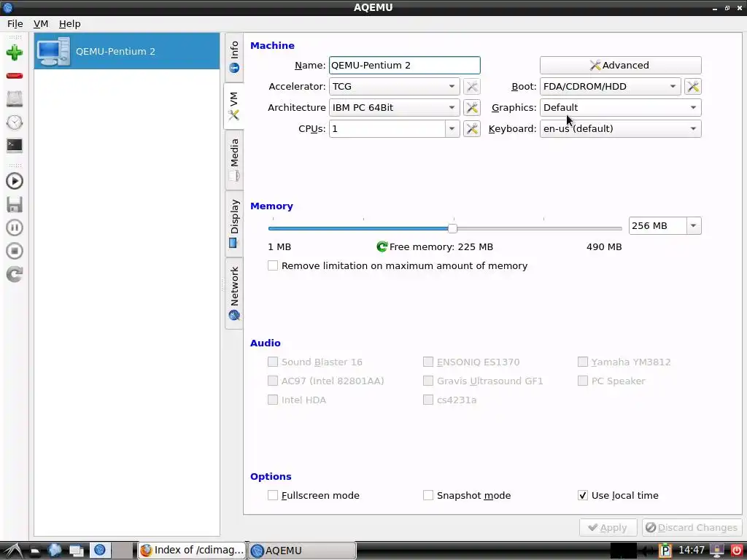The width and height of the screenshot is (747, 560).
Task: Click the network monitor tray icon
Action: (x=717, y=551)
